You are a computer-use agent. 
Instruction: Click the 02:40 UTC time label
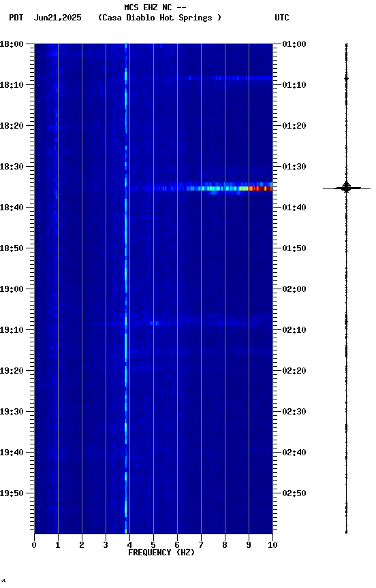tap(294, 453)
